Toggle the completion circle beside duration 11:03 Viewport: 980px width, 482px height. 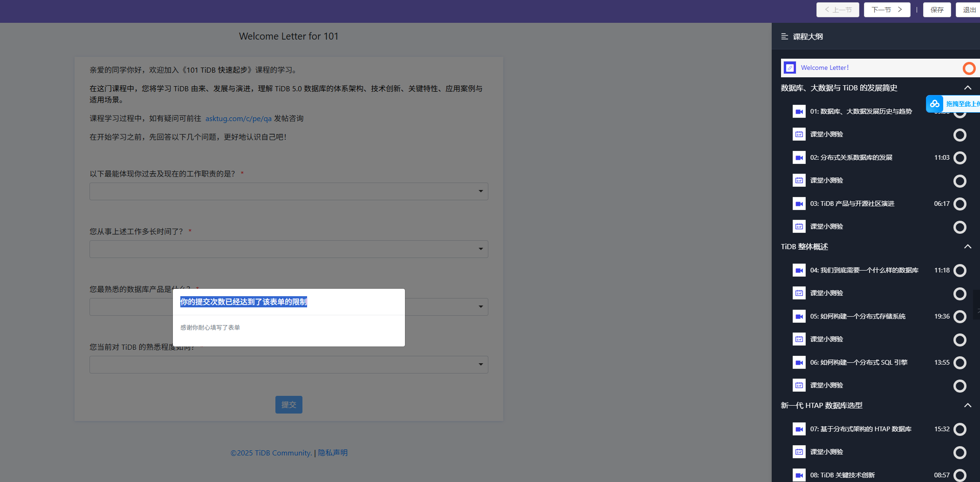coord(960,158)
